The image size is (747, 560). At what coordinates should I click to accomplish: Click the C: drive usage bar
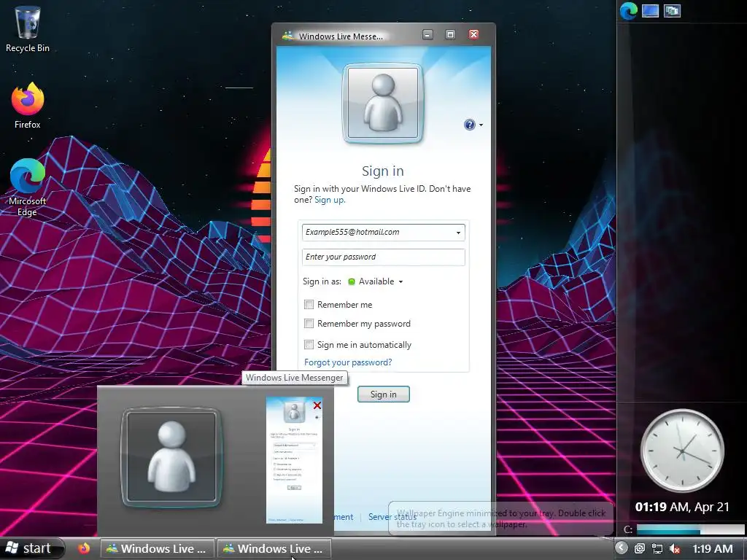(x=690, y=529)
